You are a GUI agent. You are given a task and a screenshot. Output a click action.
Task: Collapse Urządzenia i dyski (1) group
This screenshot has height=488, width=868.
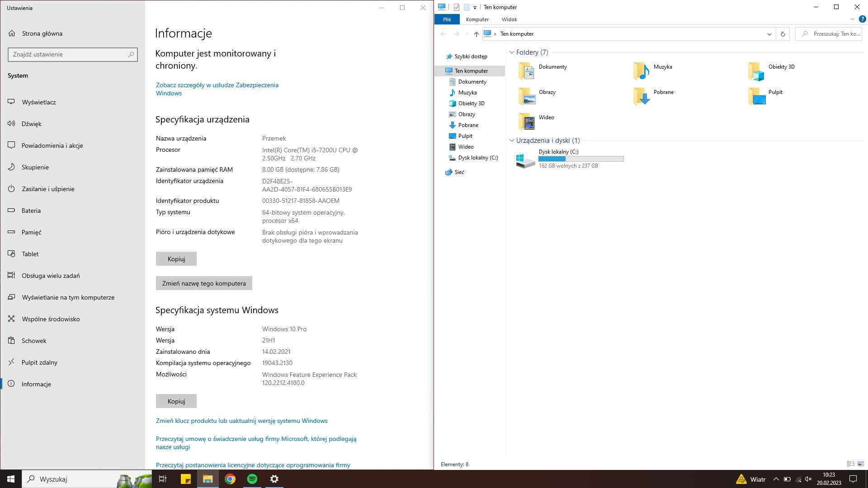512,141
